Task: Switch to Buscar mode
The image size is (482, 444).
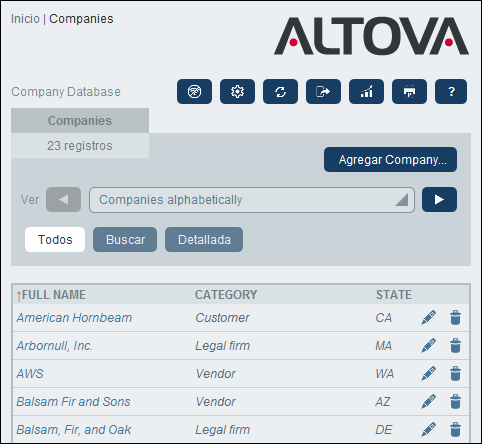Action: (125, 239)
